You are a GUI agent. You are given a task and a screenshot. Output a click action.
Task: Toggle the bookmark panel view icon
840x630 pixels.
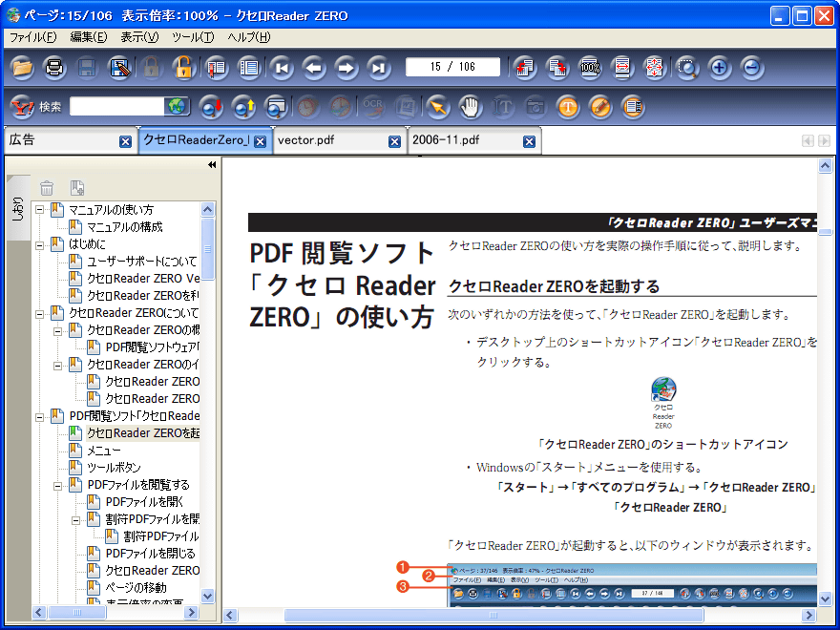[x=217, y=68]
